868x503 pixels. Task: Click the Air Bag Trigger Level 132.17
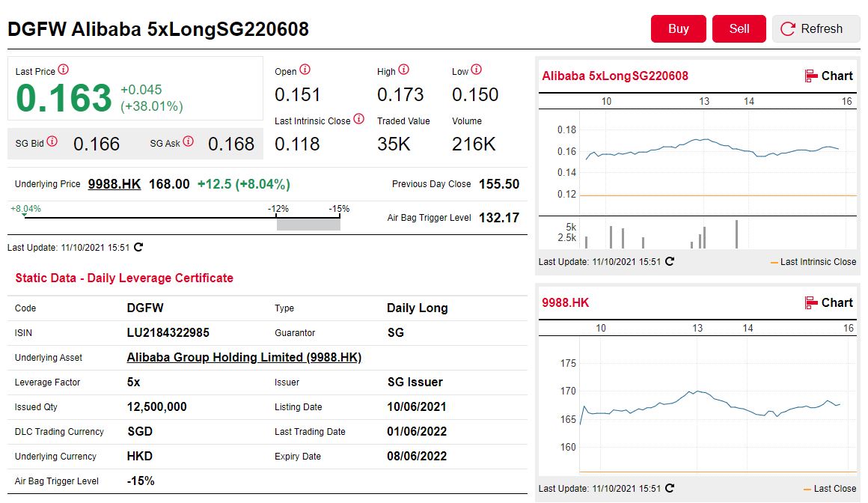coord(499,218)
